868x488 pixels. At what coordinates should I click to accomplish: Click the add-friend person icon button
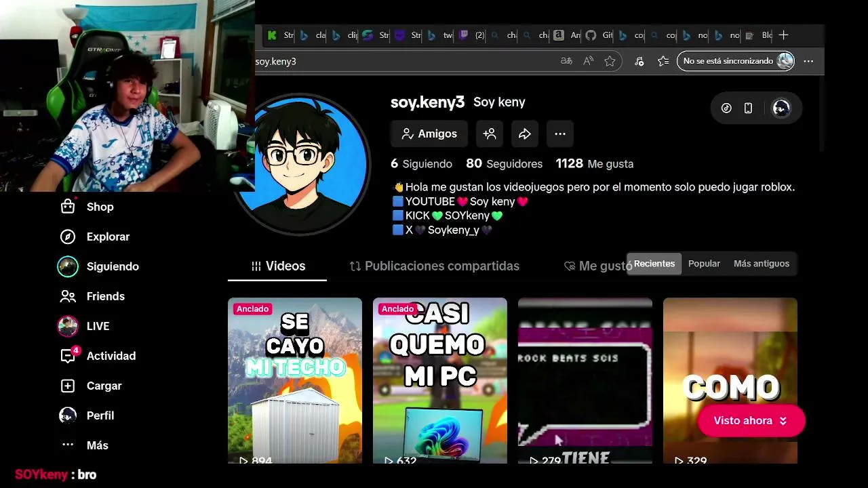click(x=490, y=134)
